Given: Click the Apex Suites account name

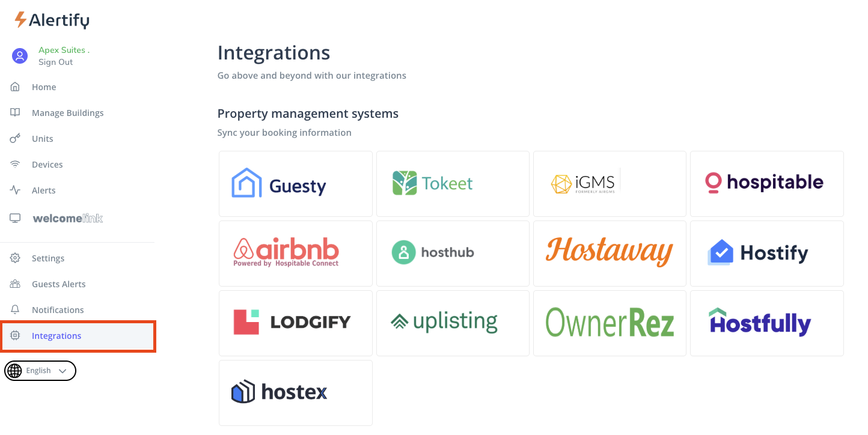Looking at the screenshot, I should point(63,50).
